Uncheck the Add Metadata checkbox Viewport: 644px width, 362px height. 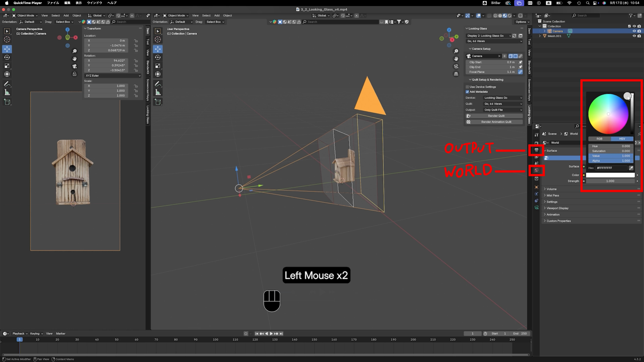click(x=467, y=92)
